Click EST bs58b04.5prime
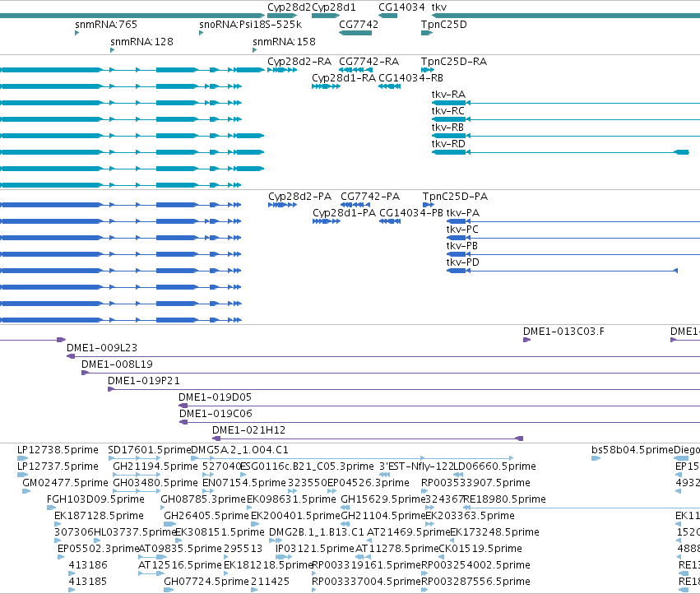Viewport: 700px width, 594px height. tap(596, 458)
